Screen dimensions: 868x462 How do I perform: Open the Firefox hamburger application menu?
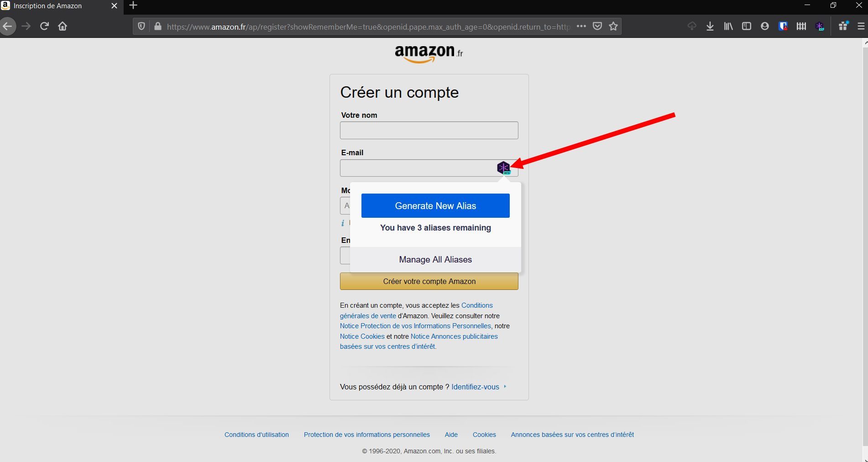click(x=861, y=26)
